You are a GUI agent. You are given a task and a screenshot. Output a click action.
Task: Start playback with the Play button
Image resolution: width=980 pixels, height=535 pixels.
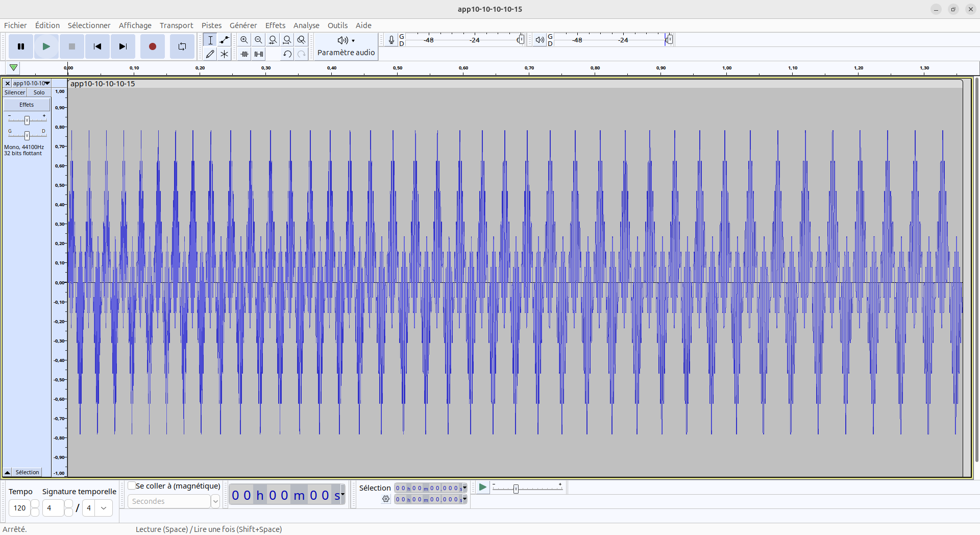point(46,46)
